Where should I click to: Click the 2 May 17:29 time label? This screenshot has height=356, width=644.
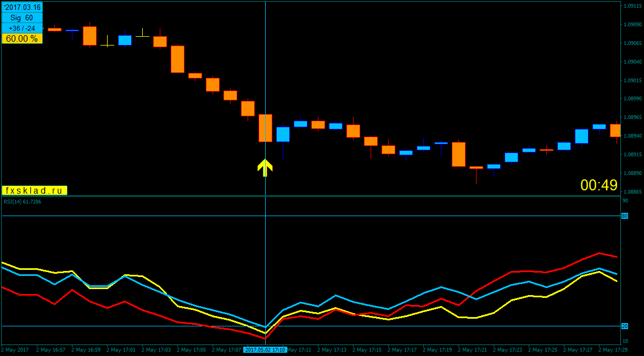tap(615, 349)
